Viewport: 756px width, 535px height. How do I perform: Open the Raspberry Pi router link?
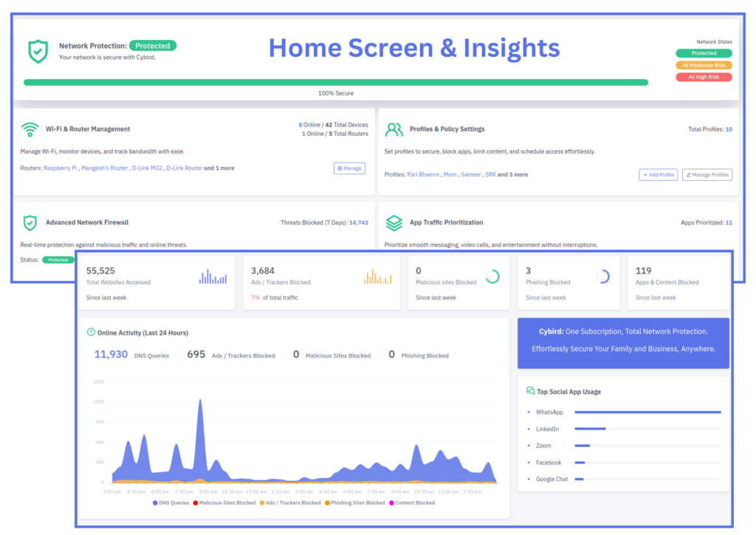tap(61, 168)
